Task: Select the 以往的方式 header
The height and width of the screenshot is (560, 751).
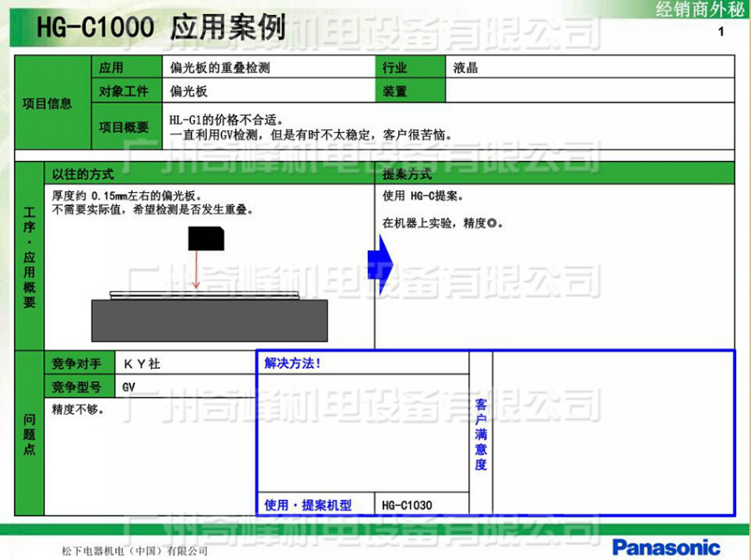Action: 83,174
